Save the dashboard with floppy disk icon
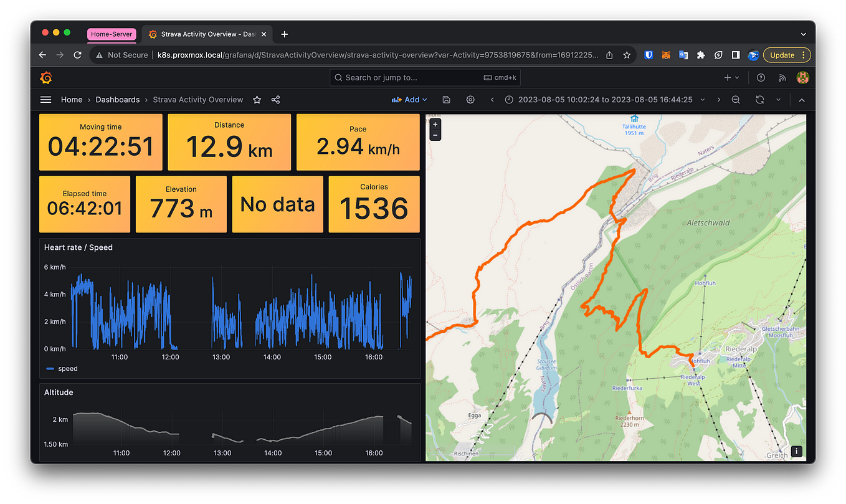 coord(446,100)
